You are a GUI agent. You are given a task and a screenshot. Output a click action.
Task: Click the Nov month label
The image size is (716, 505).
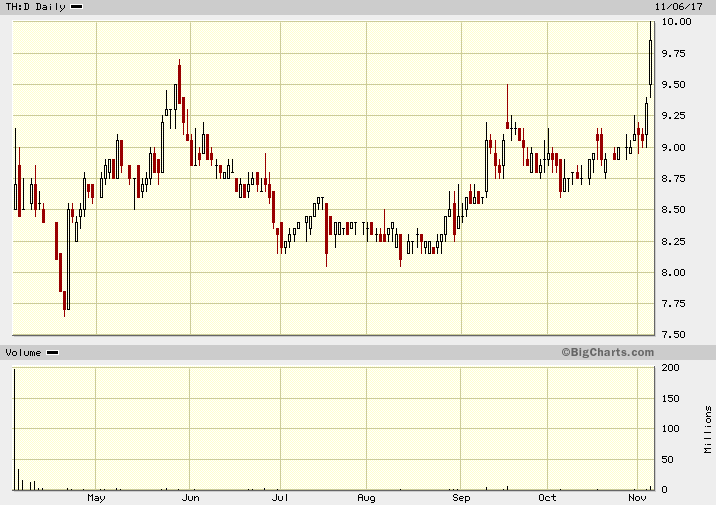pos(637,498)
